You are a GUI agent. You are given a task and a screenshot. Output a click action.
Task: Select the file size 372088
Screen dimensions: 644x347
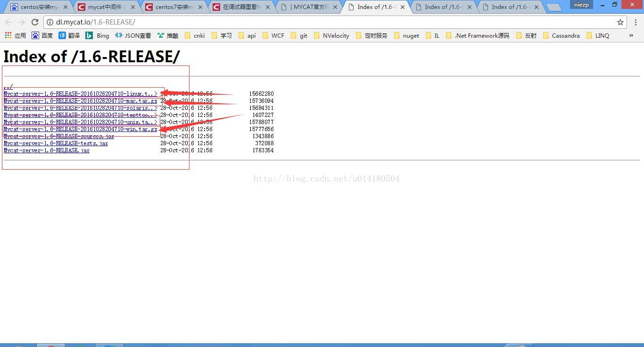[x=264, y=143]
